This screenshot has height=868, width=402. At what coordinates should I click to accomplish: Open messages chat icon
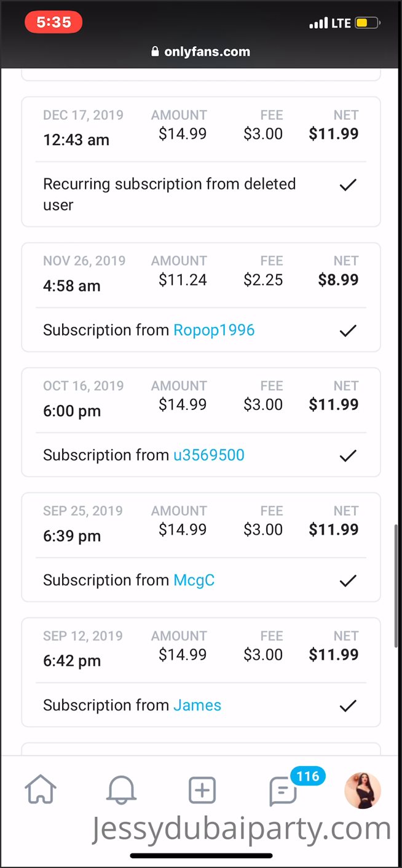pos(283,791)
